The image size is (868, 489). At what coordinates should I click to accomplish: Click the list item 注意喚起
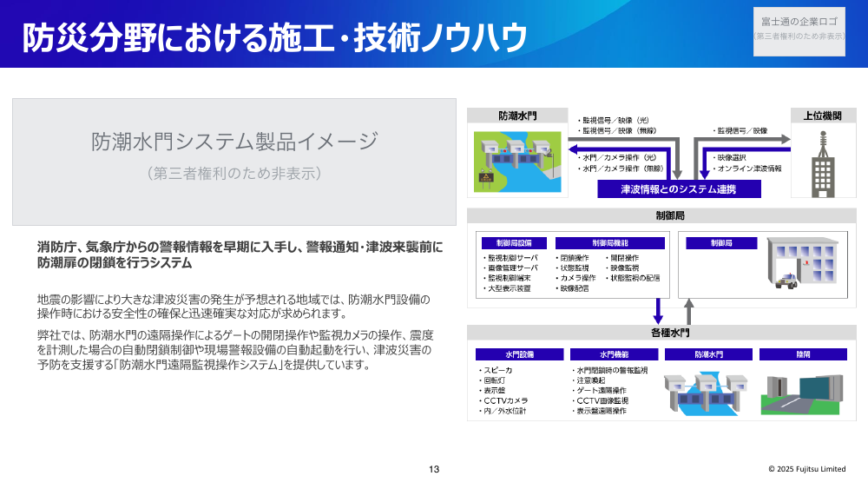tap(589, 380)
